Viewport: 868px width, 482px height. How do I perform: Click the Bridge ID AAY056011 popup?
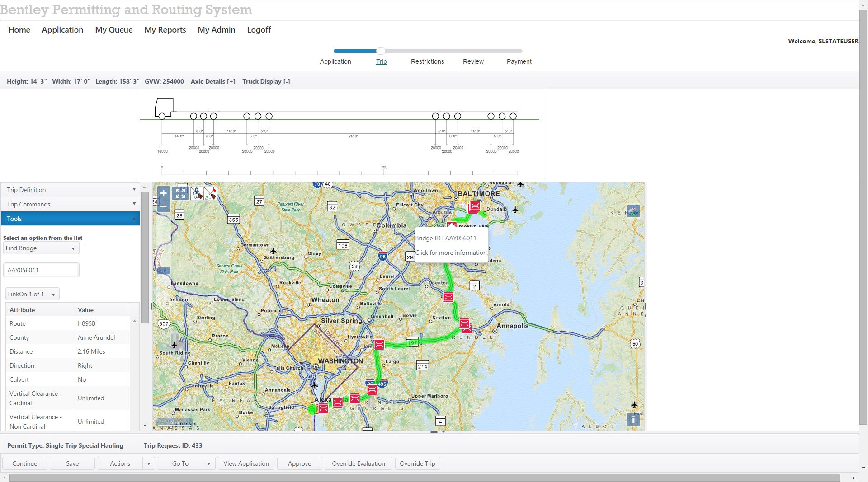point(451,245)
